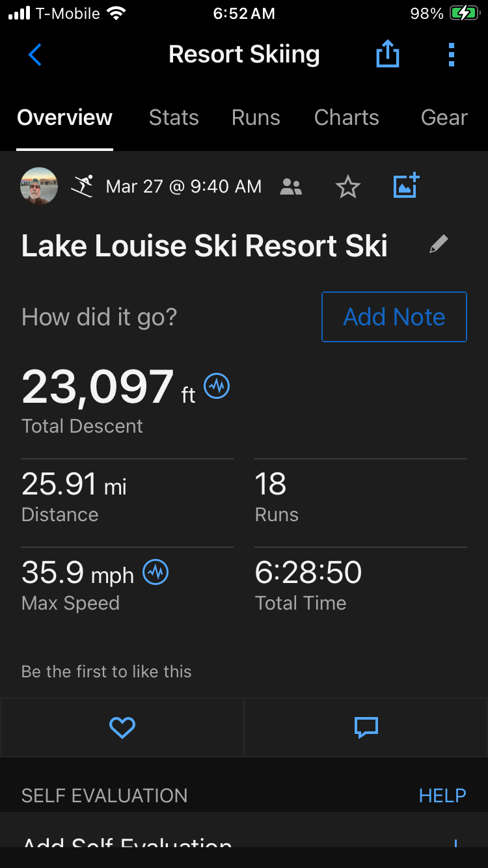The width and height of the screenshot is (488, 868).
Task: Tap the skiing activity type icon
Action: click(83, 187)
